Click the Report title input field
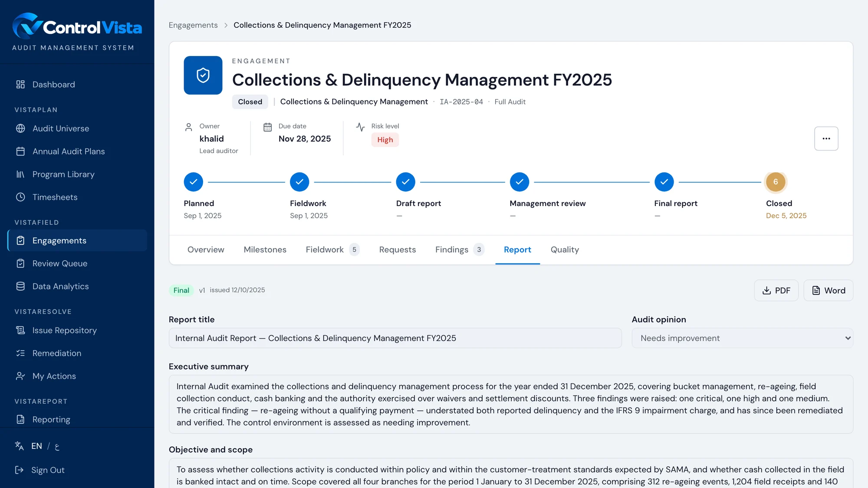 [x=395, y=338]
